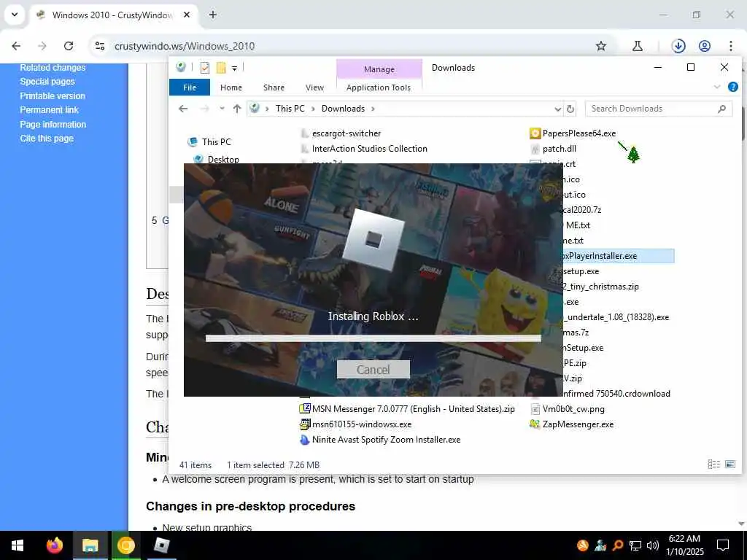Select Desktop in navigation pane
747x560 pixels.
point(223,159)
